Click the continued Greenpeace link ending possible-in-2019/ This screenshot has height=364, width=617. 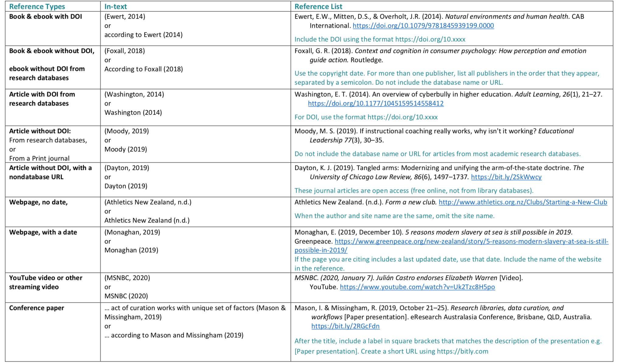pos(321,250)
